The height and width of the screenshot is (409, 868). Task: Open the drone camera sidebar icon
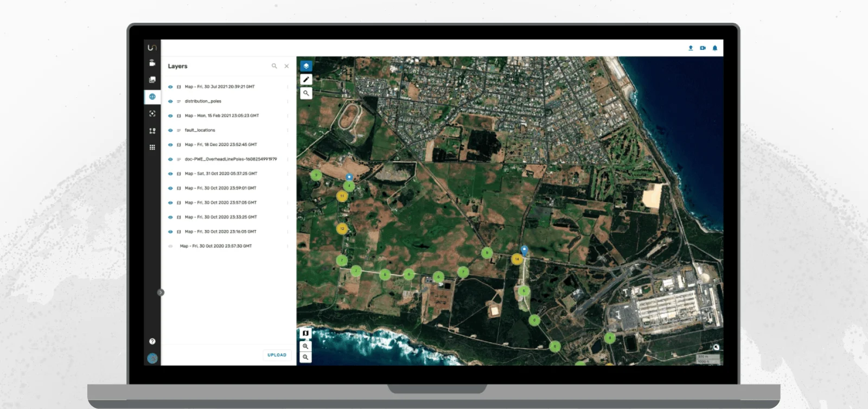pos(152,63)
